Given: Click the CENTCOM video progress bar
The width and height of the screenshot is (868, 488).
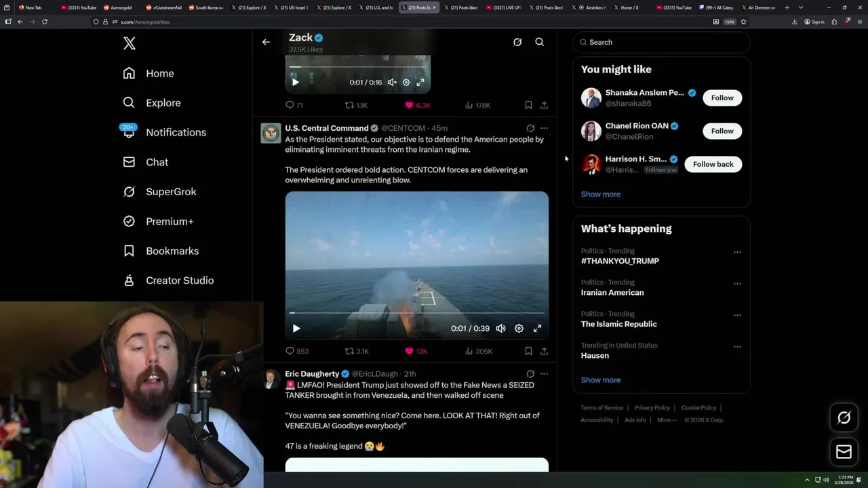Looking at the screenshot, I should point(416,313).
